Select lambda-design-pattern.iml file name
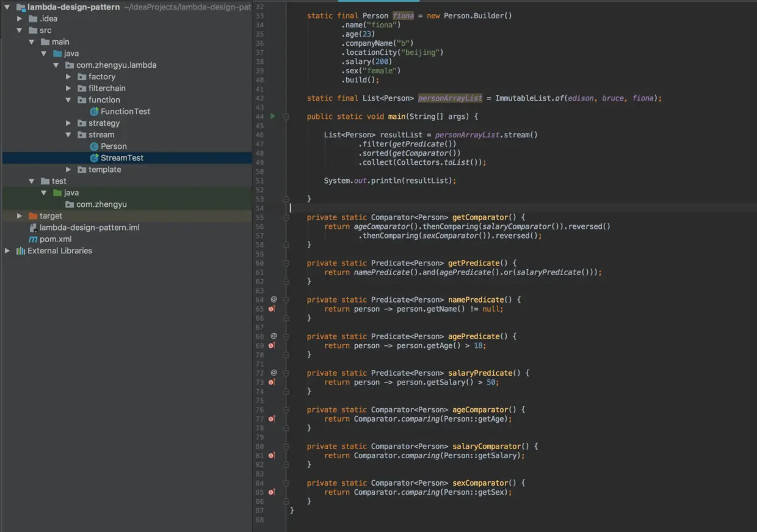This screenshot has width=757, height=532. tap(90, 228)
